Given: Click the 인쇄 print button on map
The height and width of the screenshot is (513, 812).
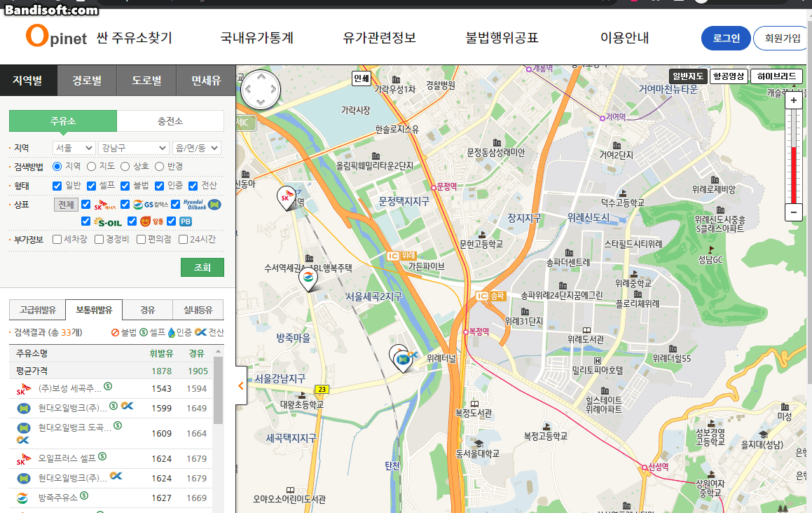Looking at the screenshot, I should pyautogui.click(x=362, y=78).
